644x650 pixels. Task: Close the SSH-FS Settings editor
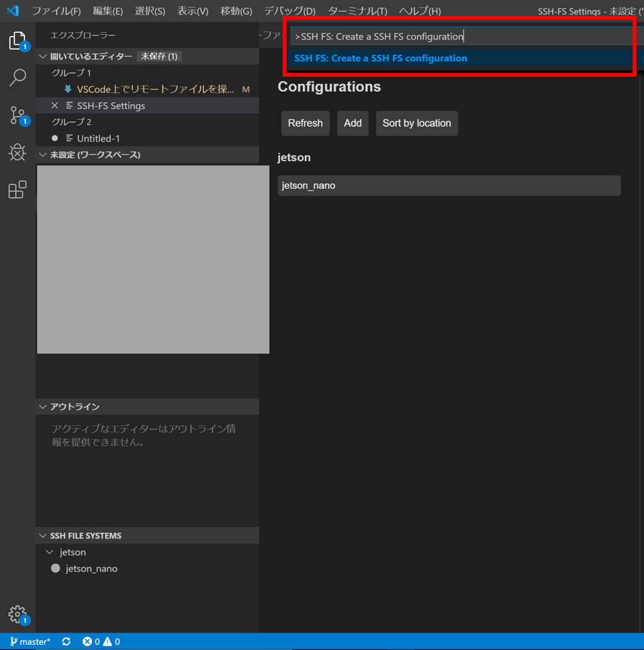tap(55, 105)
